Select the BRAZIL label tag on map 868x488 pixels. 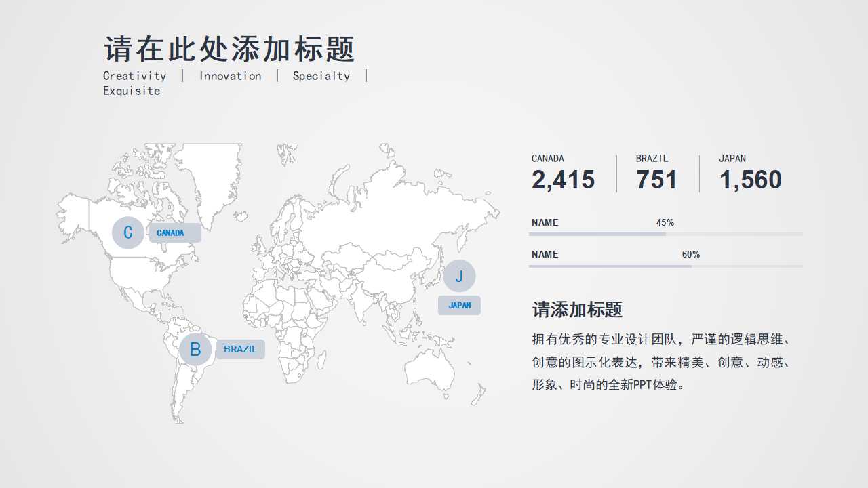pos(240,349)
